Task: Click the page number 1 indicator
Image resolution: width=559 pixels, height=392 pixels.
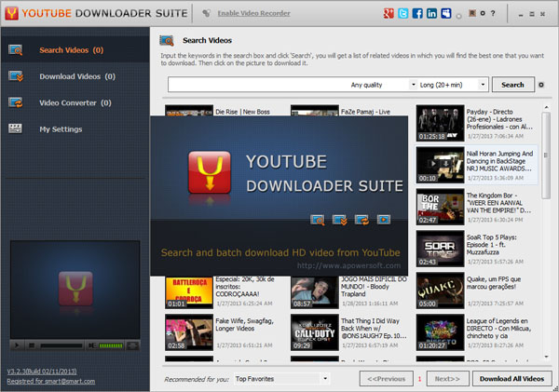Action: click(x=419, y=379)
